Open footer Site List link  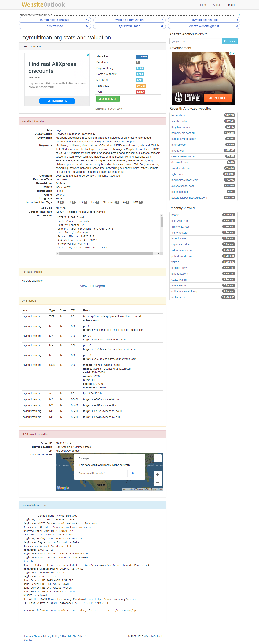click(x=66, y=636)
